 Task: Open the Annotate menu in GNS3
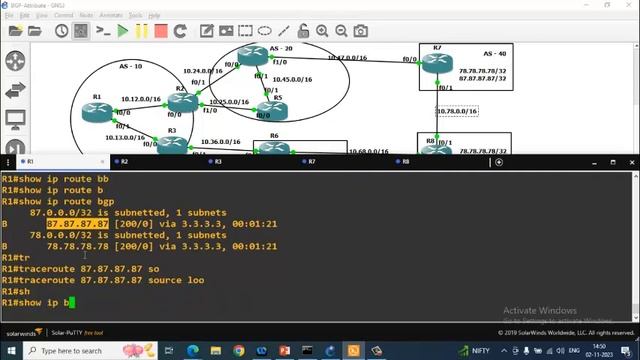click(111, 16)
